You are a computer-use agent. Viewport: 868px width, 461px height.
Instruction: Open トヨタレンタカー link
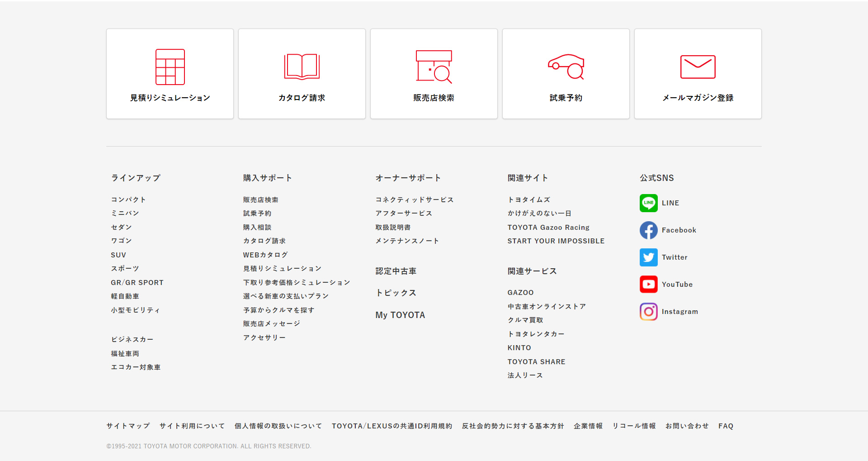536,334
